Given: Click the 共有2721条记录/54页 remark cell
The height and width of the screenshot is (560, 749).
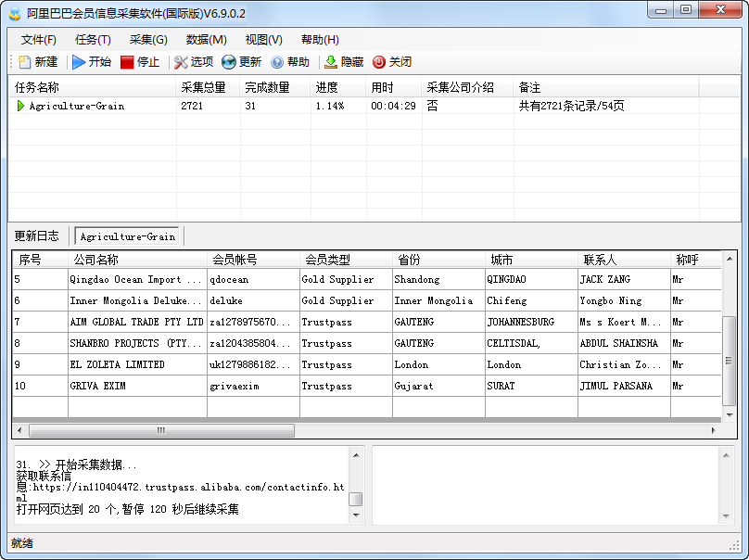Looking at the screenshot, I should pos(571,106).
